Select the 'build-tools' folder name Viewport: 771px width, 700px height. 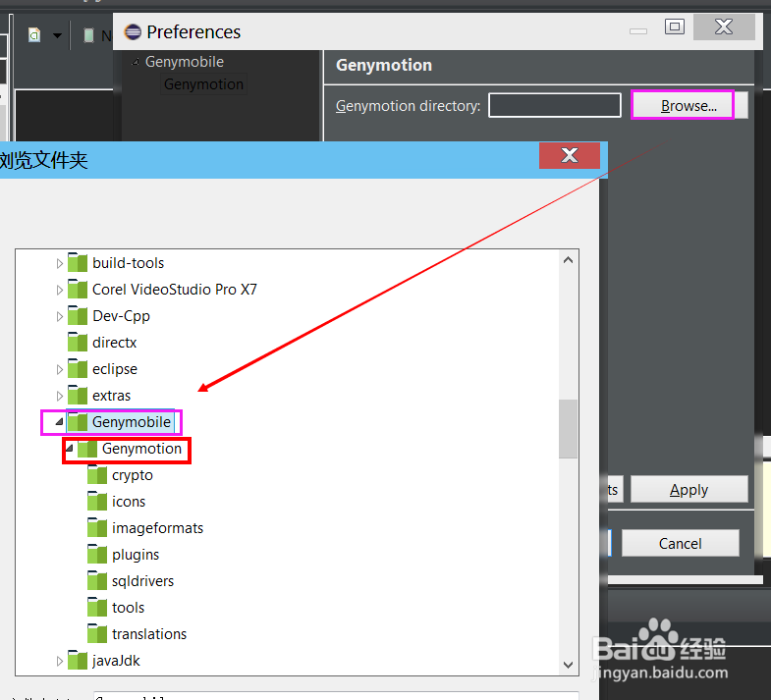(x=129, y=263)
